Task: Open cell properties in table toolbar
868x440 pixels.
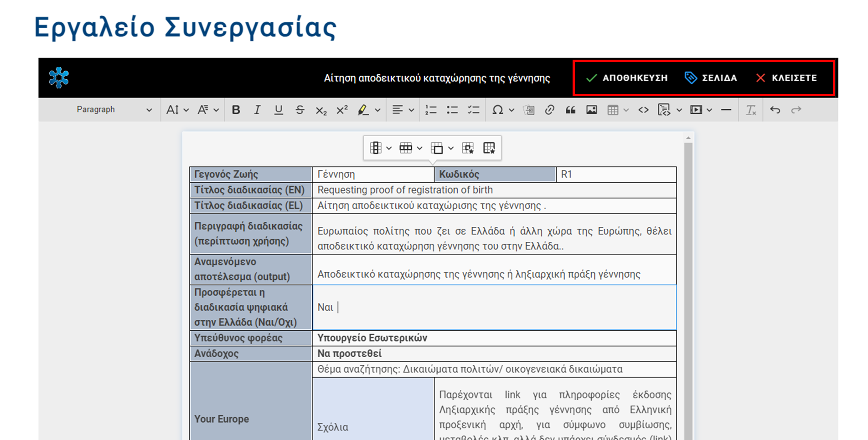Action: (x=468, y=148)
